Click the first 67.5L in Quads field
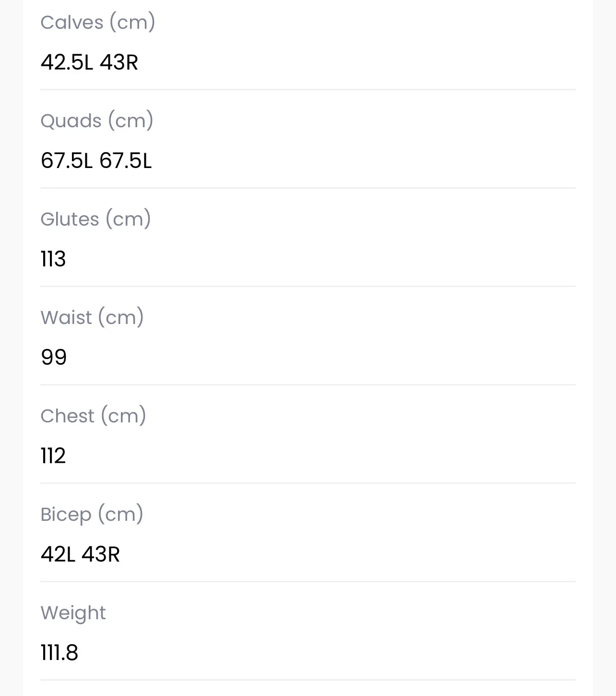Image resolution: width=616 pixels, height=696 pixels. pos(67,160)
